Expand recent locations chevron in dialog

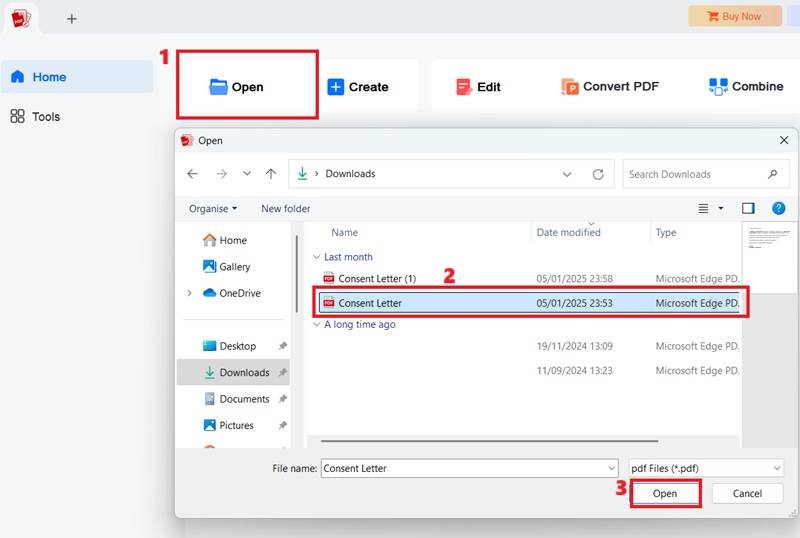[x=247, y=174]
